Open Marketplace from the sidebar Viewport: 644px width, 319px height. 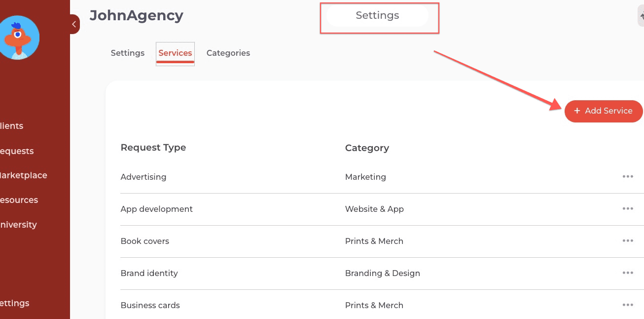pyautogui.click(x=23, y=175)
